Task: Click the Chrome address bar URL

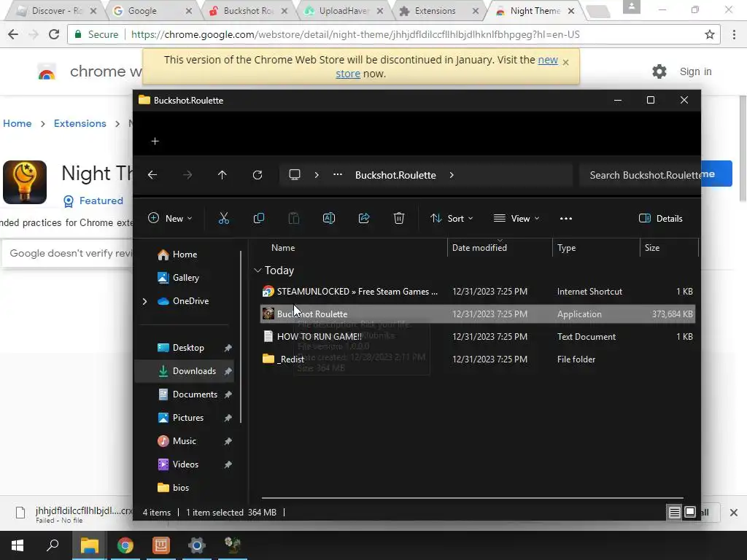Action: point(355,34)
